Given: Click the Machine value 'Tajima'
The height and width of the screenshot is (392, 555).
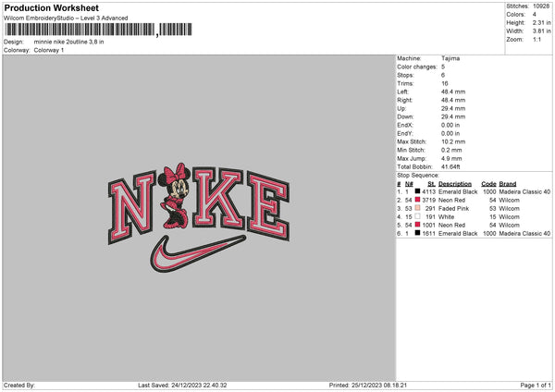Looking at the screenshot, I should 450,58.
